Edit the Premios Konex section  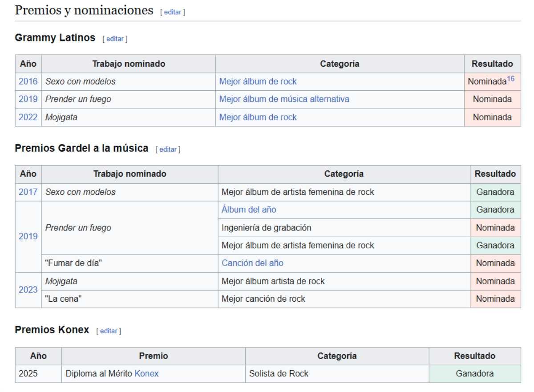[108, 331]
